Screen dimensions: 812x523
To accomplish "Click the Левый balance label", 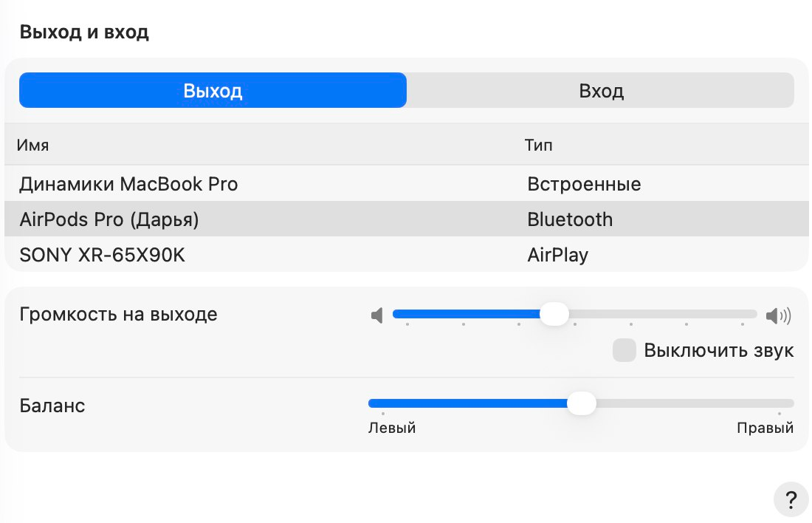I will click(392, 428).
